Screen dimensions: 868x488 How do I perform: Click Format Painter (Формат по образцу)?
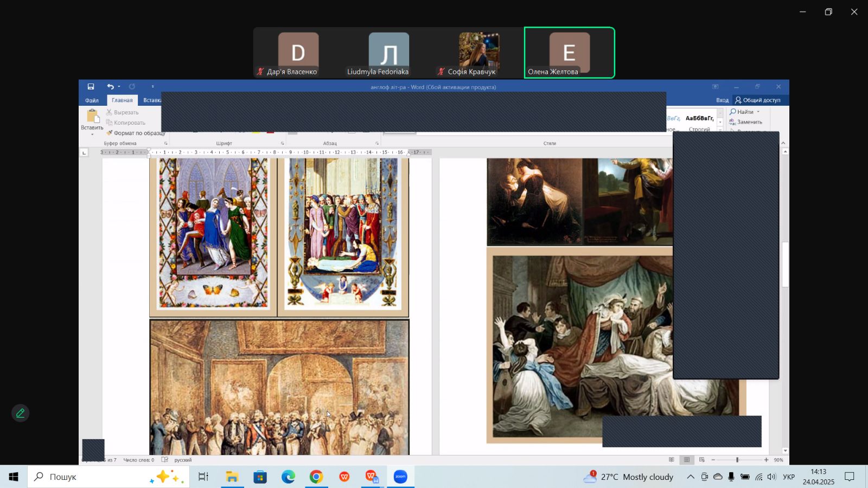click(136, 133)
